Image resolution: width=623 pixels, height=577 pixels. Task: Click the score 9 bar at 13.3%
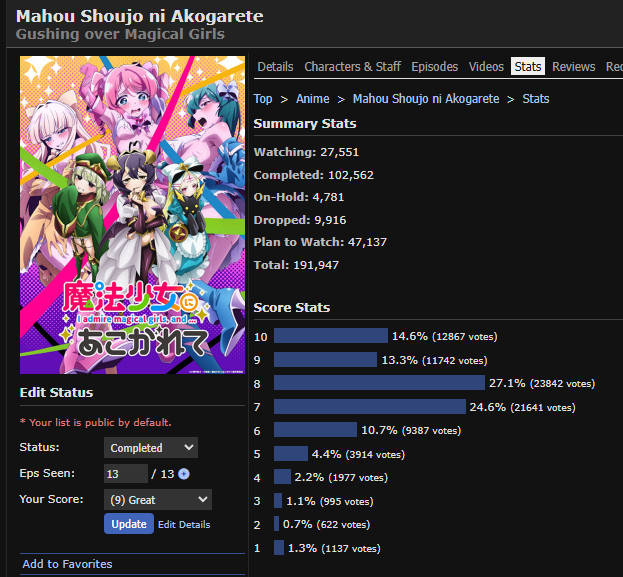coord(325,359)
